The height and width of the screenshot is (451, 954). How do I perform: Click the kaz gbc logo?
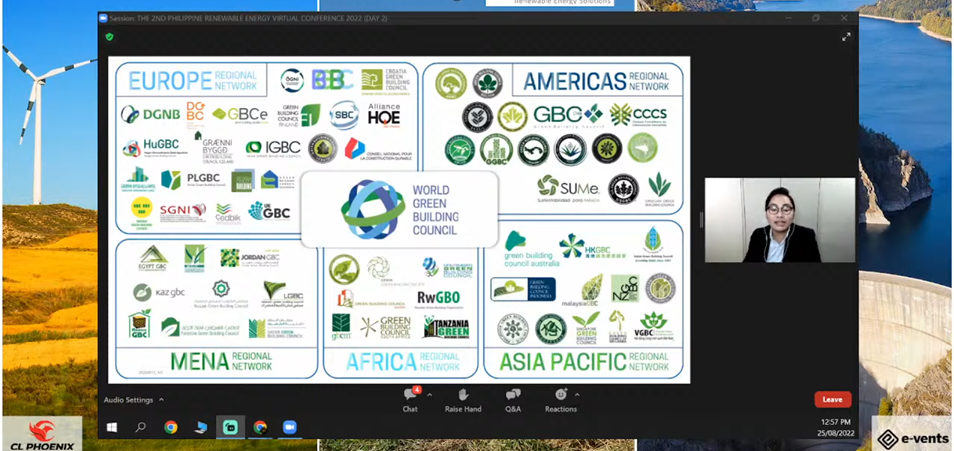[x=159, y=293]
